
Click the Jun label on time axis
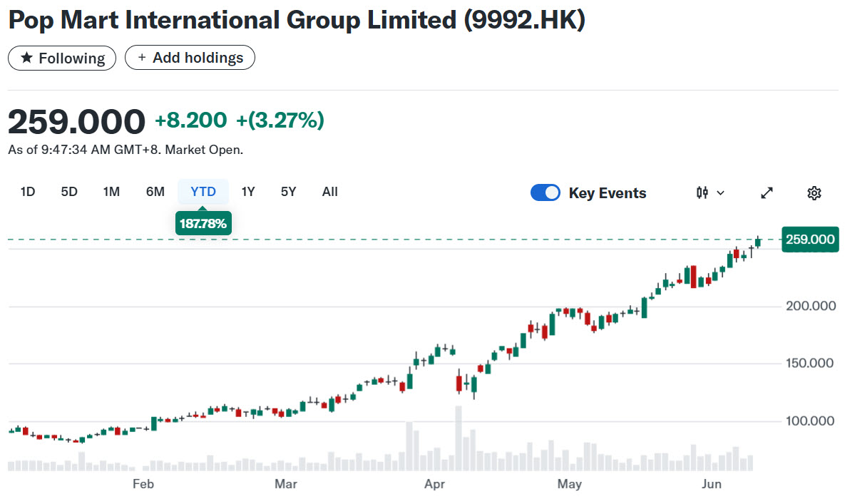coord(712,484)
